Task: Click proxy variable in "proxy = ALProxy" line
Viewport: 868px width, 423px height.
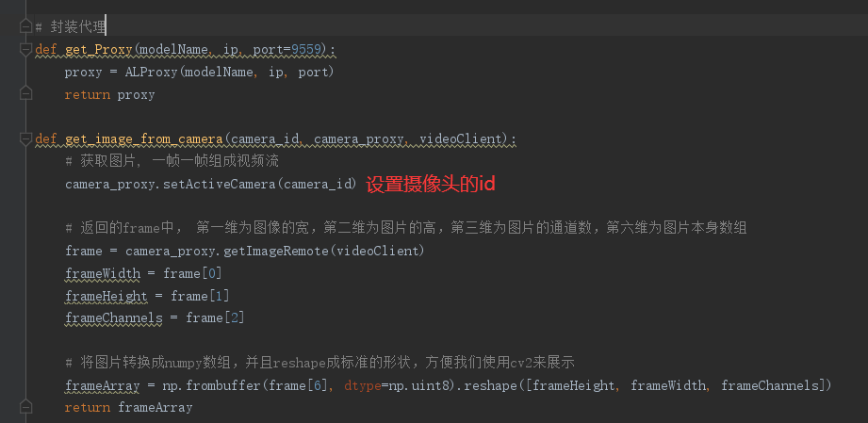Action: [x=83, y=72]
